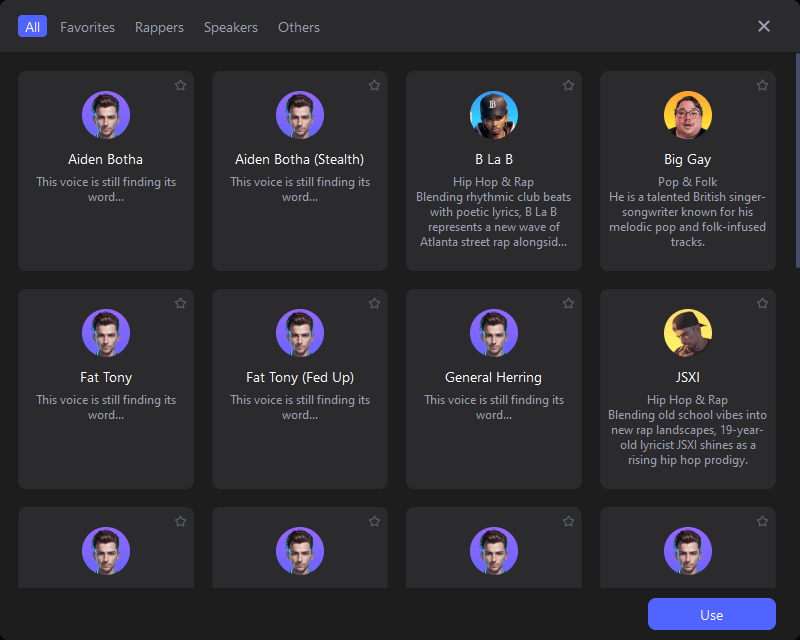This screenshot has height=640, width=800.
Task: Click B La B 'Hip Hop & Rap' genre
Action: tap(493, 182)
